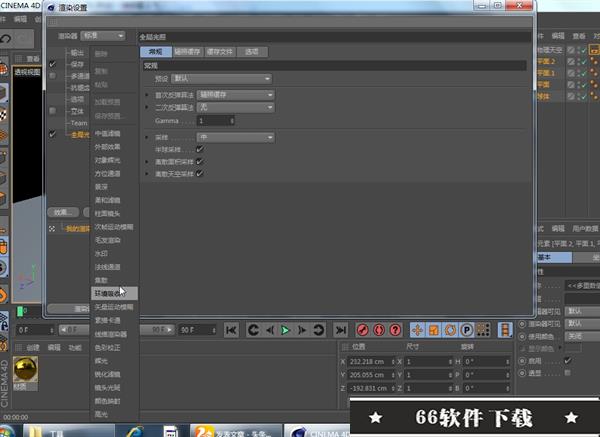This screenshot has width=600, height=437.
Task: Switch to the 缓存文件 tab
Action: (220, 52)
